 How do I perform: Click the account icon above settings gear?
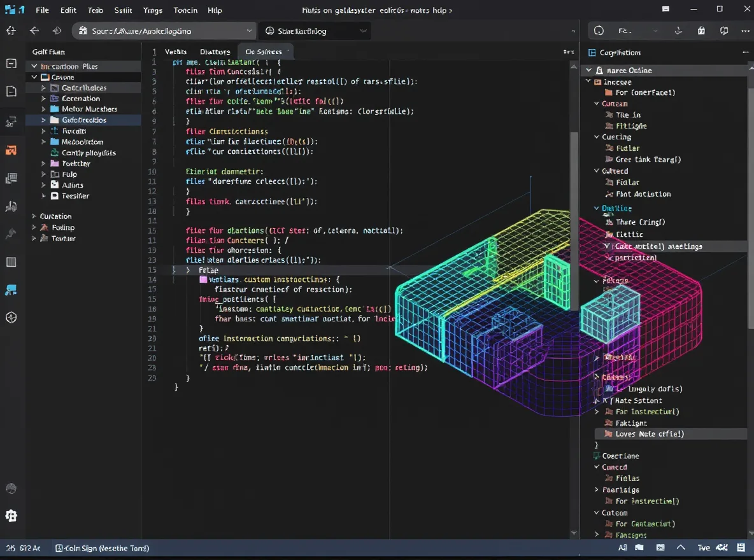click(11, 488)
